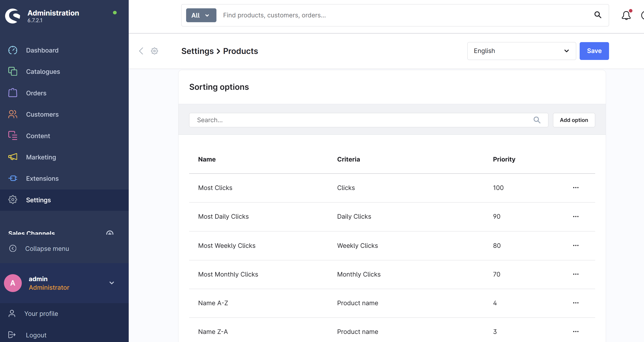Open the English language dropdown
This screenshot has width=644, height=342.
[x=521, y=51]
